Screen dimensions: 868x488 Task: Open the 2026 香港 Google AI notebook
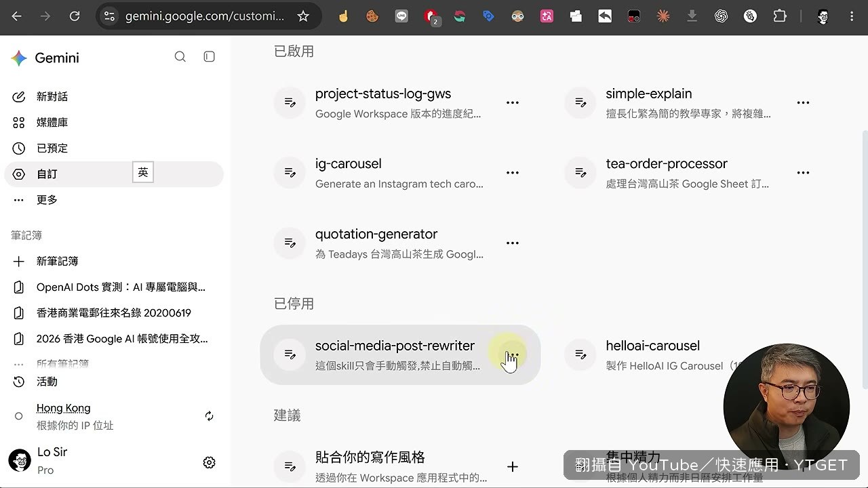click(114, 339)
